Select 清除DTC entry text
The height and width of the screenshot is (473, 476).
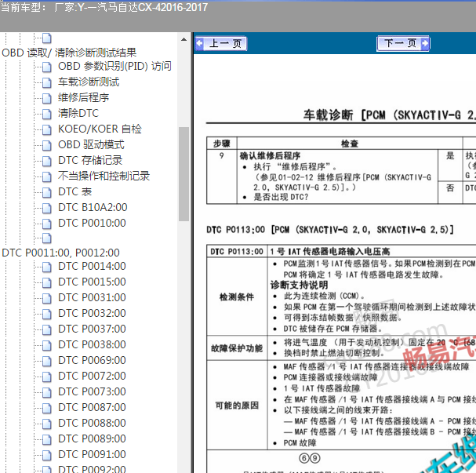[78, 113]
